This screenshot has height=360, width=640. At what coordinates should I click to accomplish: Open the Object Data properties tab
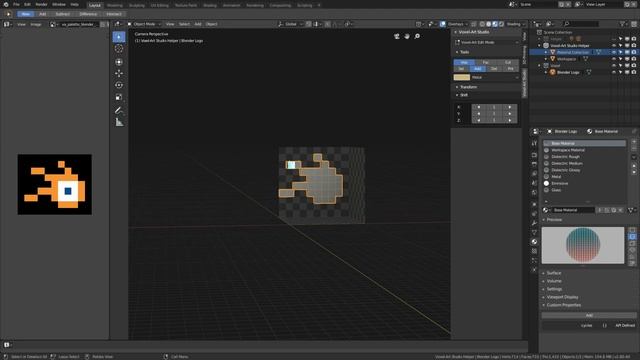coord(534,232)
